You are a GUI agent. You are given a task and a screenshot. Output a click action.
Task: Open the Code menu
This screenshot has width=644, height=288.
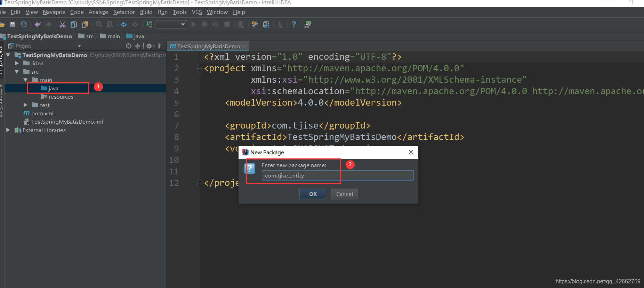point(77,12)
